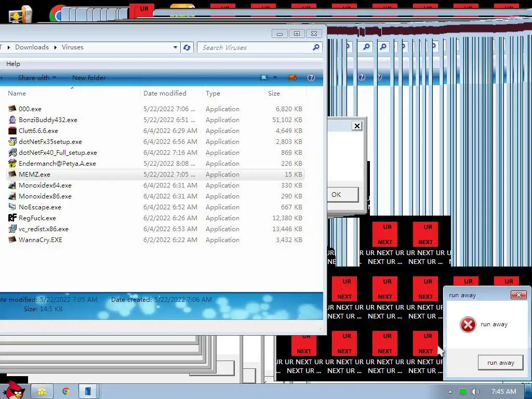Select the dotNetFx40_Full_setup.exe installer icon
Viewport: 532px width, 399px height.
click(x=12, y=152)
